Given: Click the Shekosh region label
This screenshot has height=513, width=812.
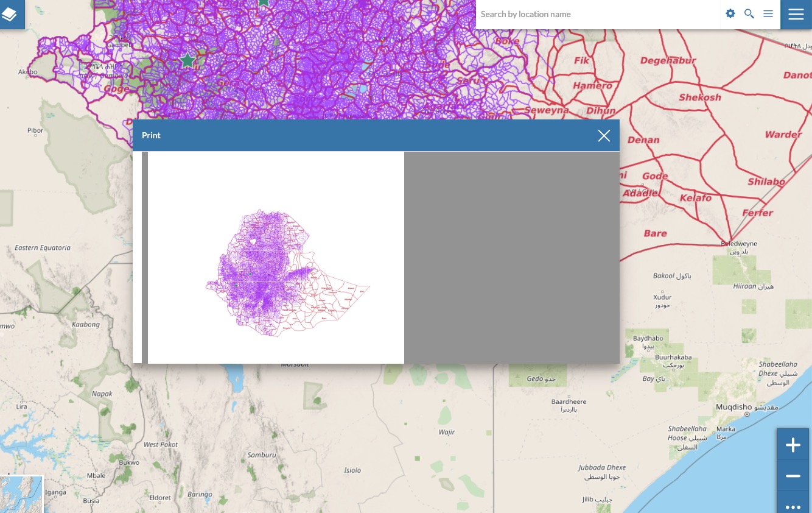Looking at the screenshot, I should [x=700, y=97].
